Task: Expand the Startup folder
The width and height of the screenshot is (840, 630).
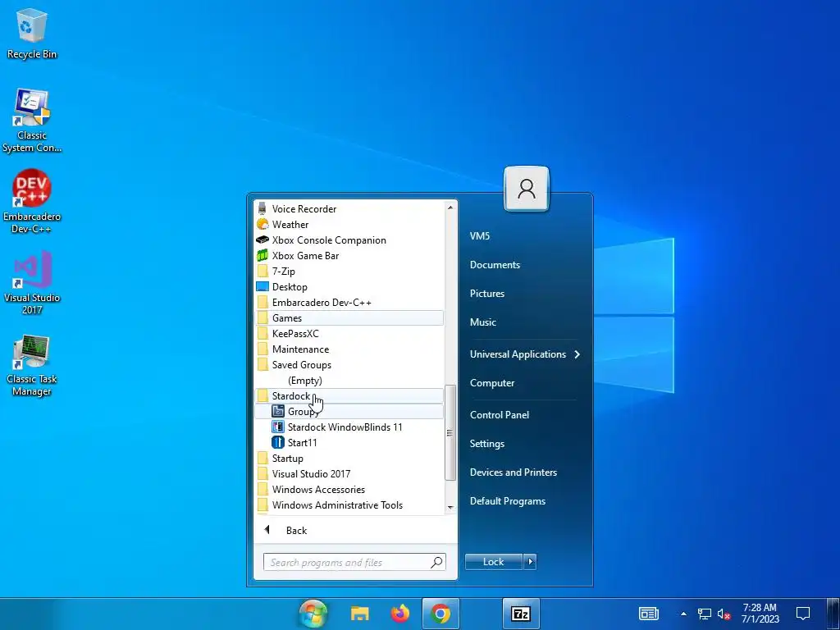Action: 349,458
